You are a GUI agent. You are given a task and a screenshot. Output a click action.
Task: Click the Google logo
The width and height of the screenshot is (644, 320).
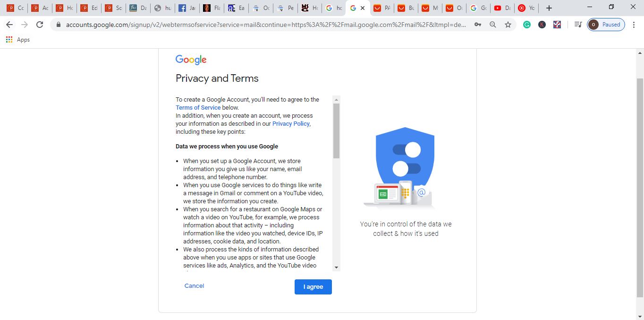pos(191,60)
